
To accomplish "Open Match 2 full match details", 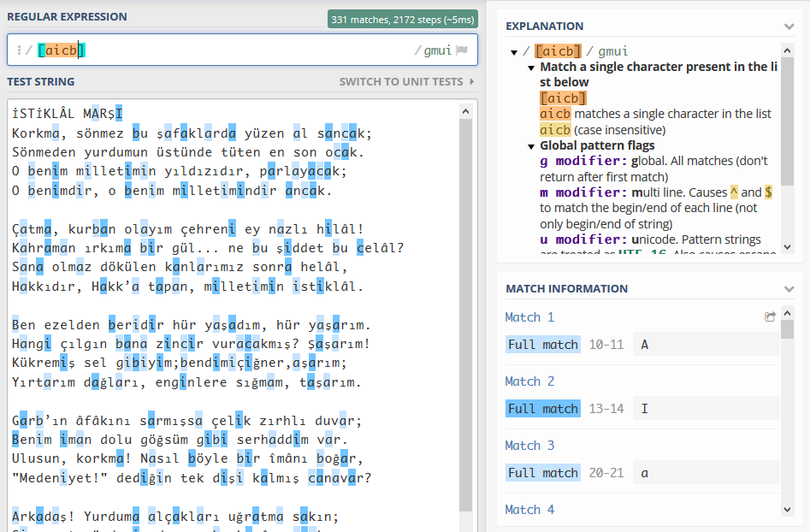I will 543,408.
